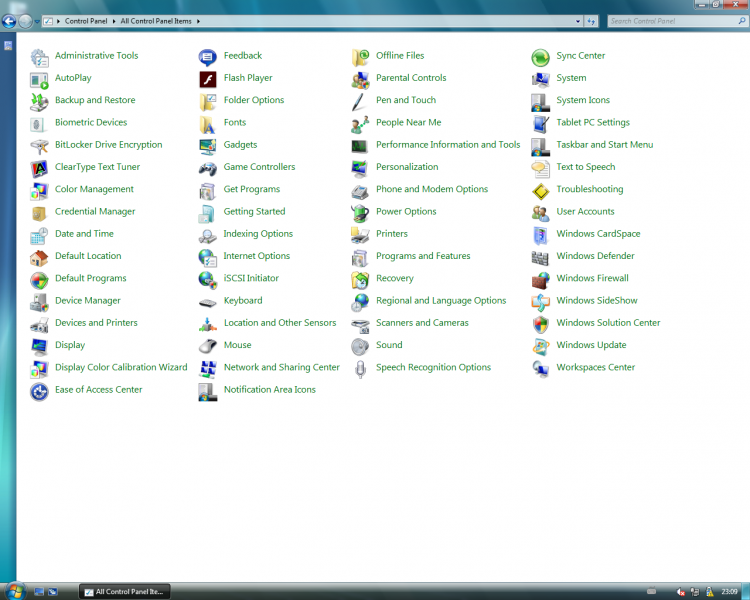Open the Parental Controls icon
This screenshot has height=600, width=750.
360,79
